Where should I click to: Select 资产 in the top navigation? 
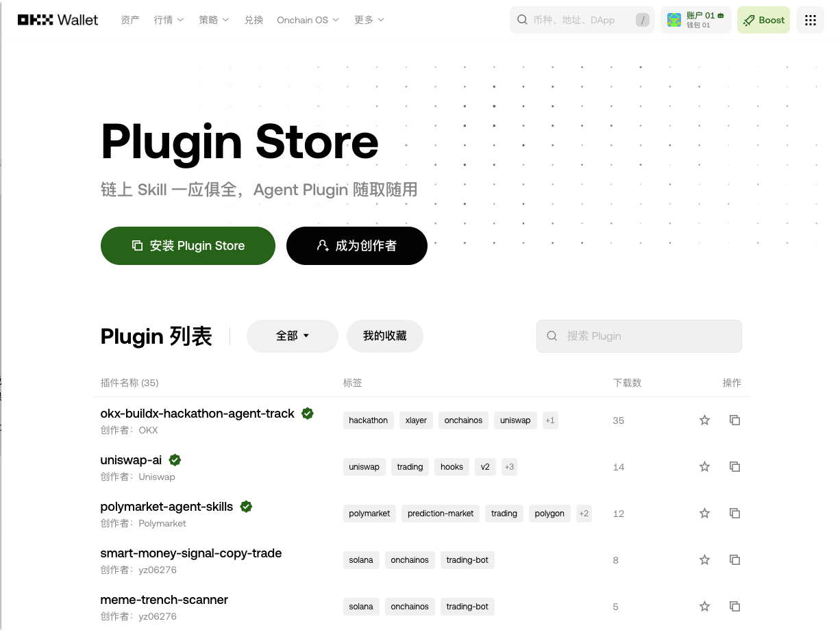point(129,20)
